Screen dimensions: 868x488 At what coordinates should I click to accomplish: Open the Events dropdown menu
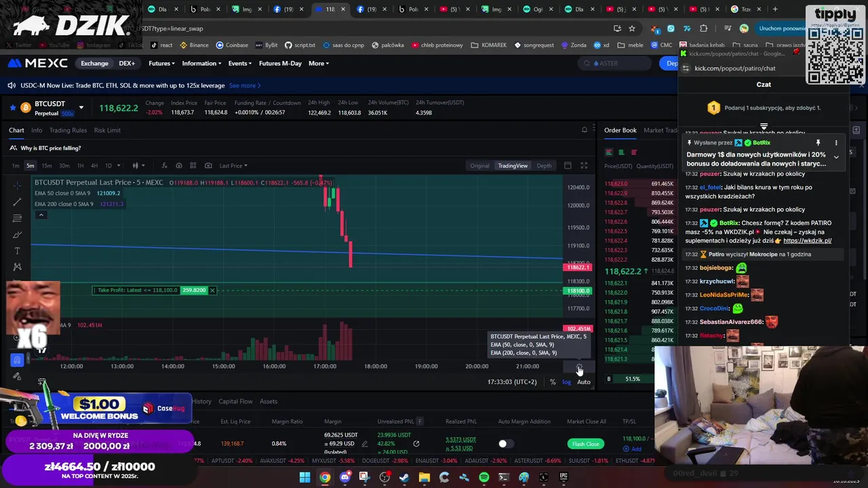point(240,63)
